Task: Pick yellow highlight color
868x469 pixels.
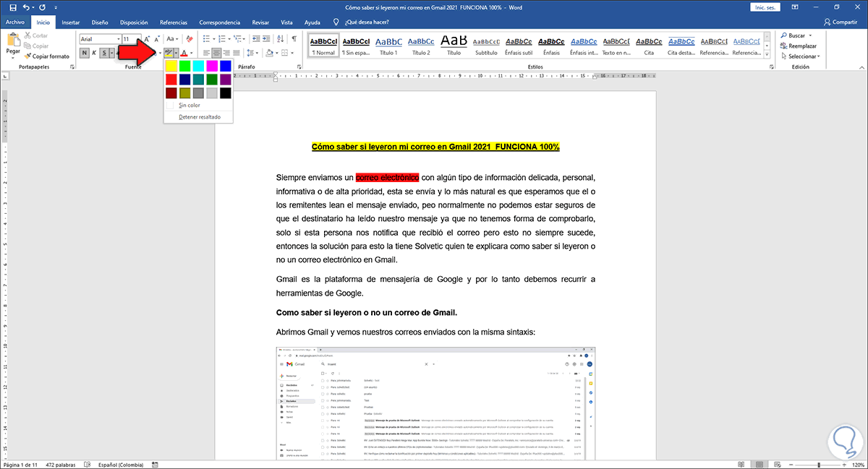Action: click(171, 66)
